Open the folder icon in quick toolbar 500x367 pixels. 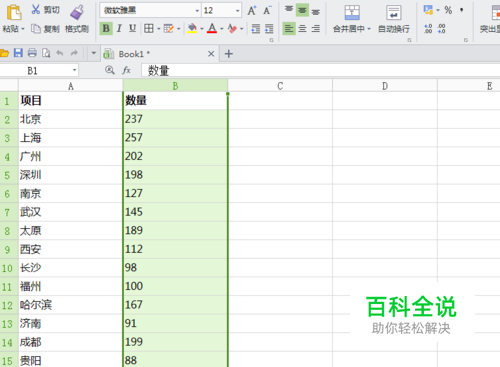(4, 53)
